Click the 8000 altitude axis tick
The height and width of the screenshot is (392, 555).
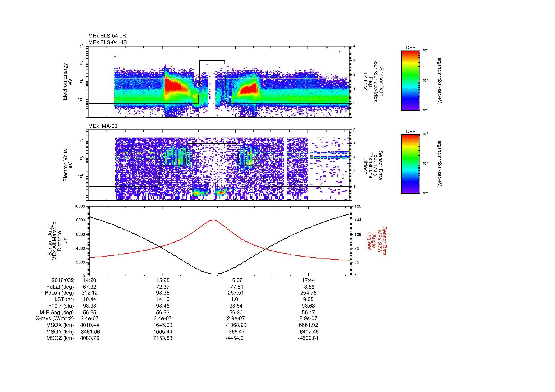pos(81,220)
